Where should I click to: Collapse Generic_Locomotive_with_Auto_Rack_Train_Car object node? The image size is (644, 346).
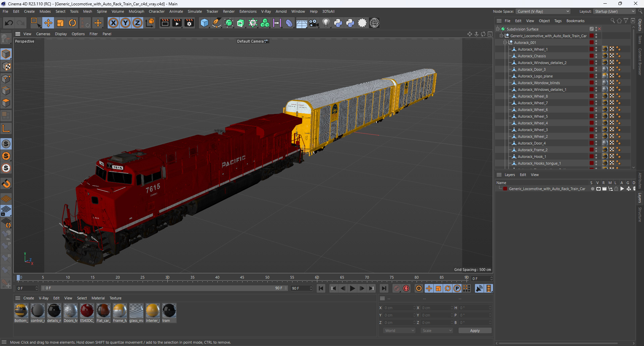501,36
